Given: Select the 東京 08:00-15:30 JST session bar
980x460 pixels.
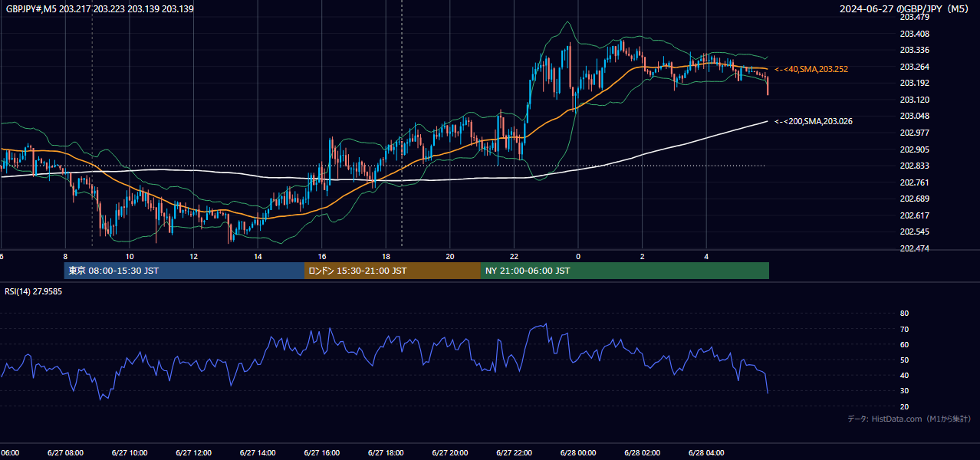Looking at the screenshot, I should click(184, 271).
